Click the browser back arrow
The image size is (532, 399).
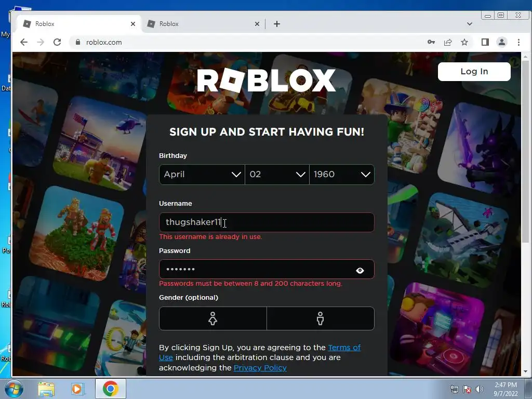coord(24,42)
